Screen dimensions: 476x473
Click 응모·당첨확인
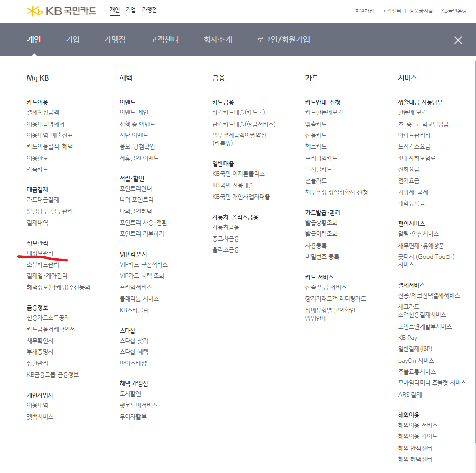(x=137, y=146)
